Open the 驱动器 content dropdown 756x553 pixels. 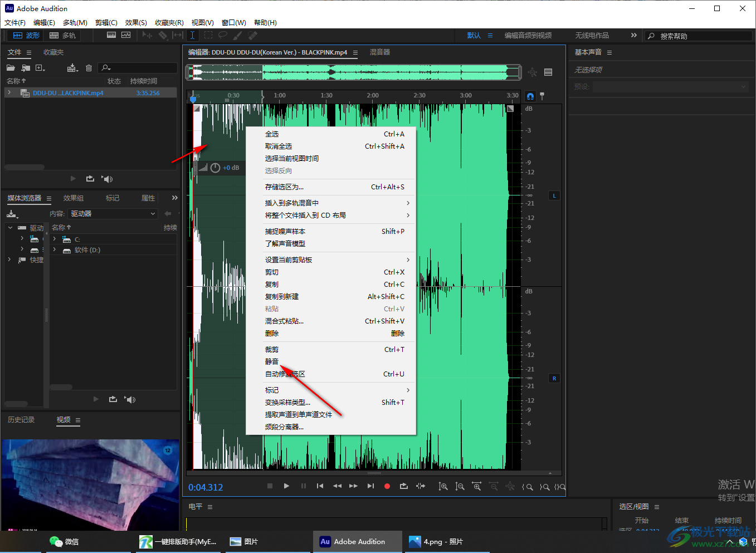(113, 214)
